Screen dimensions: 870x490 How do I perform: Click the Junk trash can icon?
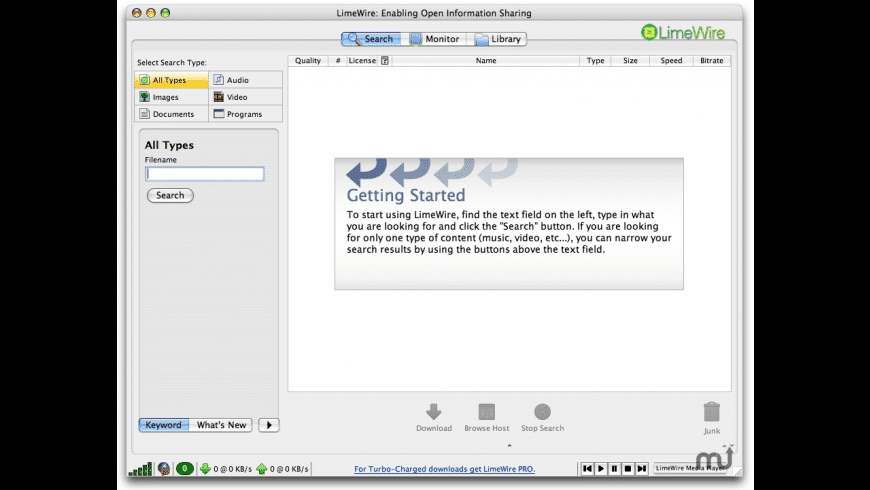(x=712, y=412)
